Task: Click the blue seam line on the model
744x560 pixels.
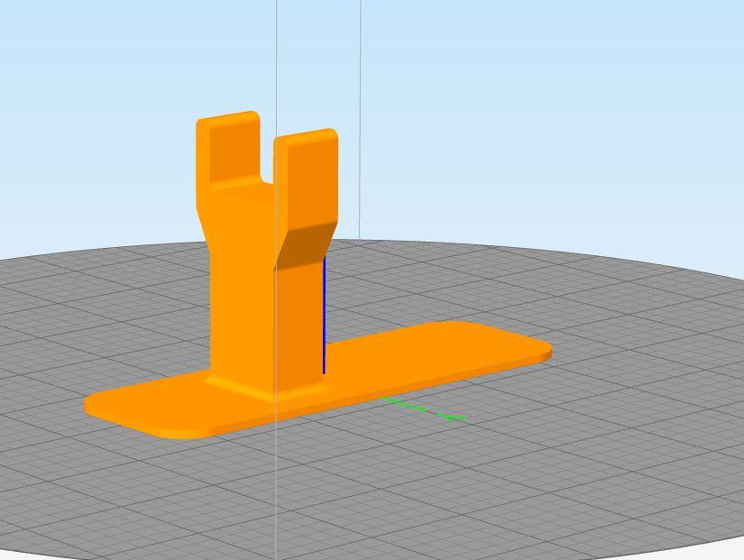Action: pyautogui.click(x=325, y=316)
